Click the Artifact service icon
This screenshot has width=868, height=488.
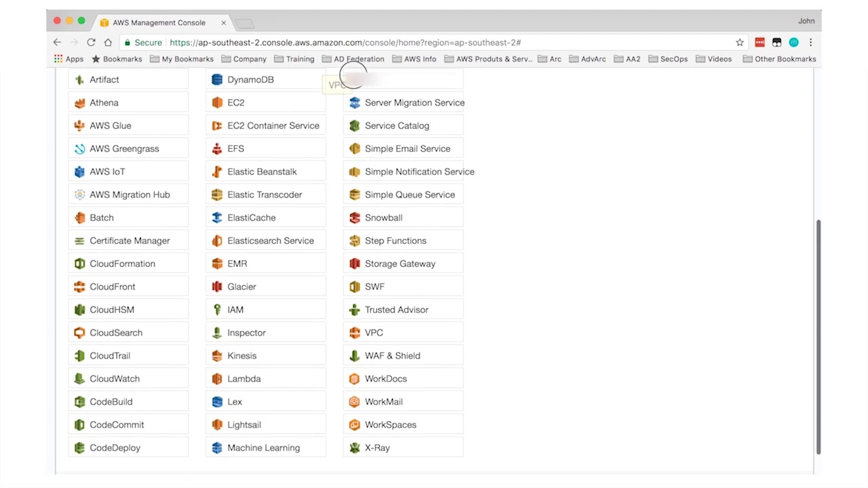[x=79, y=79]
